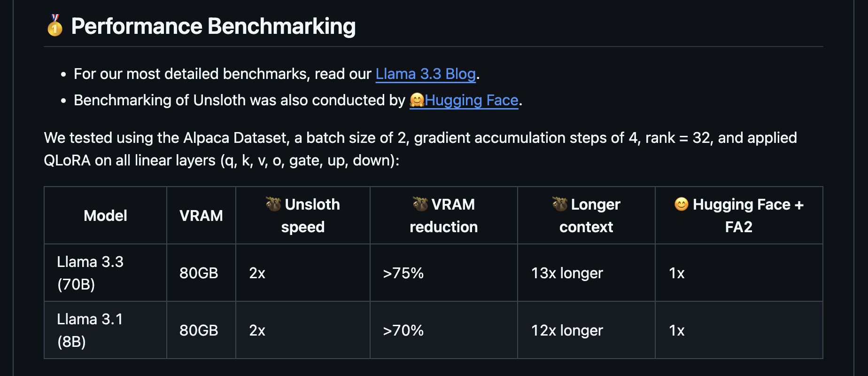Image resolution: width=868 pixels, height=376 pixels.
Task: Click the Llama 3.1 (8B) cell
Action: point(105,330)
